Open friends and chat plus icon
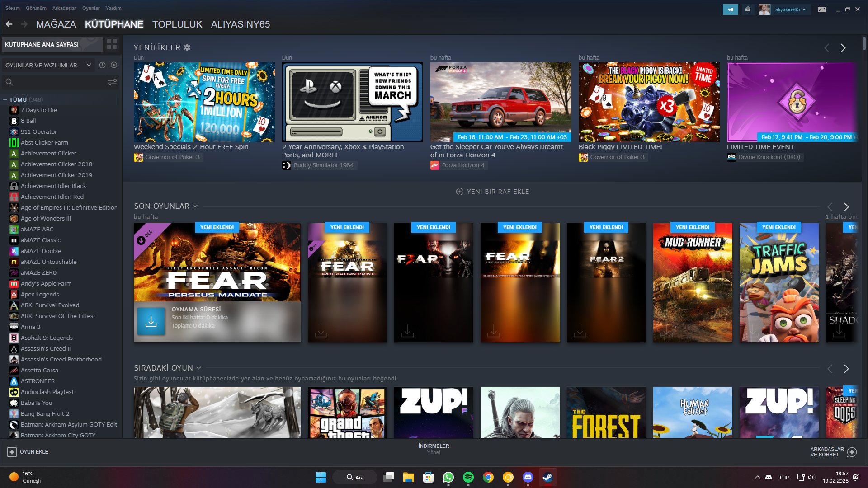The image size is (868, 488). (852, 452)
